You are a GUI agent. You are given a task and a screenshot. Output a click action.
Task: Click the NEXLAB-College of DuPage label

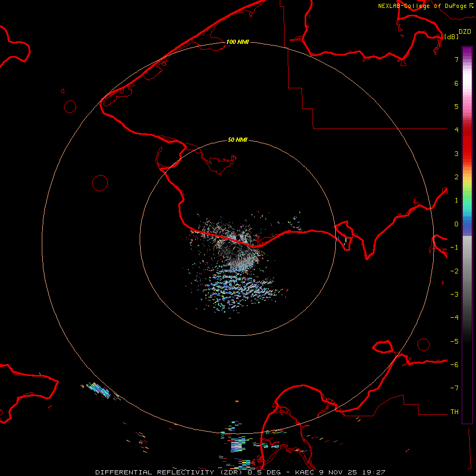point(422,6)
